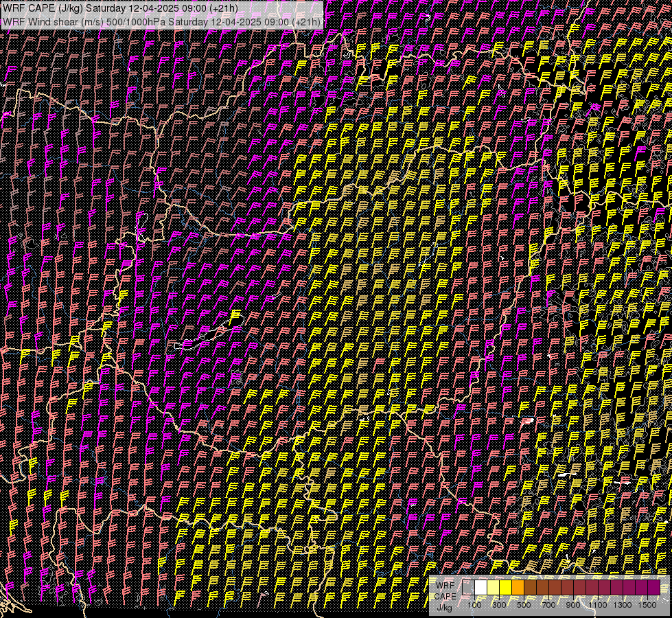This screenshot has height=618, width=672.
Task: Select the white CAPE legend swatch
Action: (481, 588)
